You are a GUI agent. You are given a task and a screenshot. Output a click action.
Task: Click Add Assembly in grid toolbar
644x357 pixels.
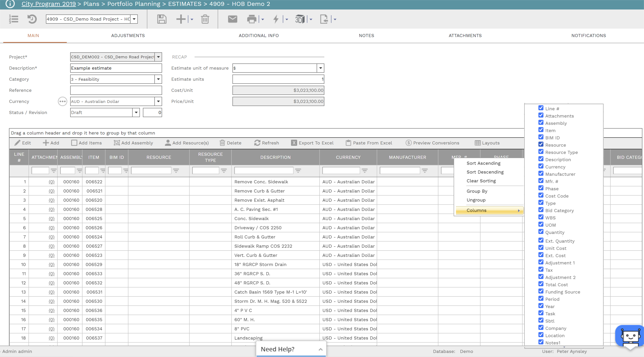[133, 143]
